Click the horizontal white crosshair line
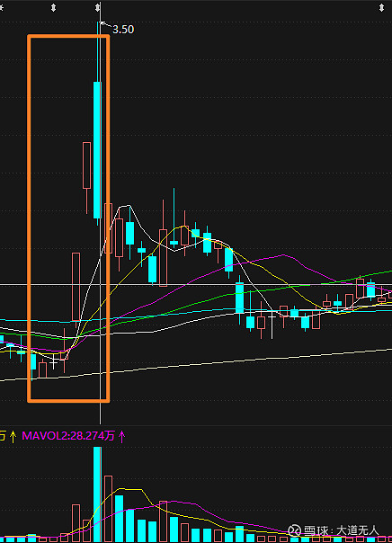Viewport: 392px width, 543px height. coord(196,285)
